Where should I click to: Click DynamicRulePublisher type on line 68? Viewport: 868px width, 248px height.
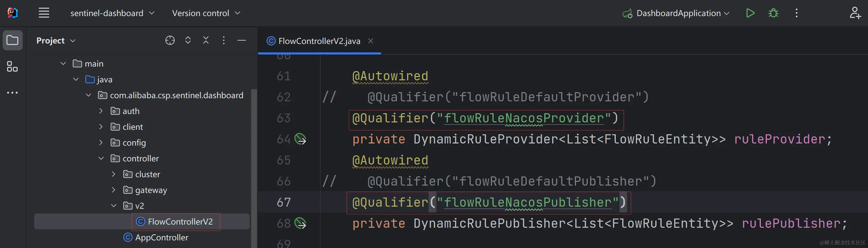pyautogui.click(x=489, y=223)
